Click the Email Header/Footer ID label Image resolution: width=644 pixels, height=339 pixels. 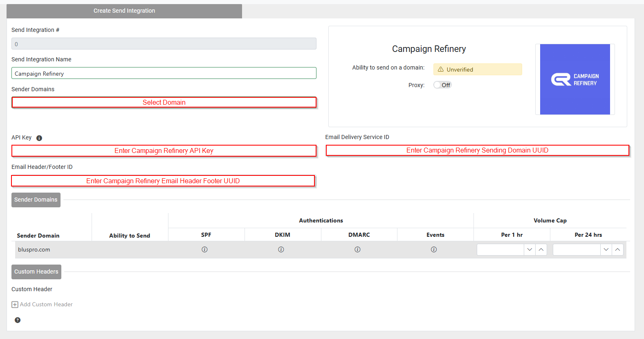(42, 167)
